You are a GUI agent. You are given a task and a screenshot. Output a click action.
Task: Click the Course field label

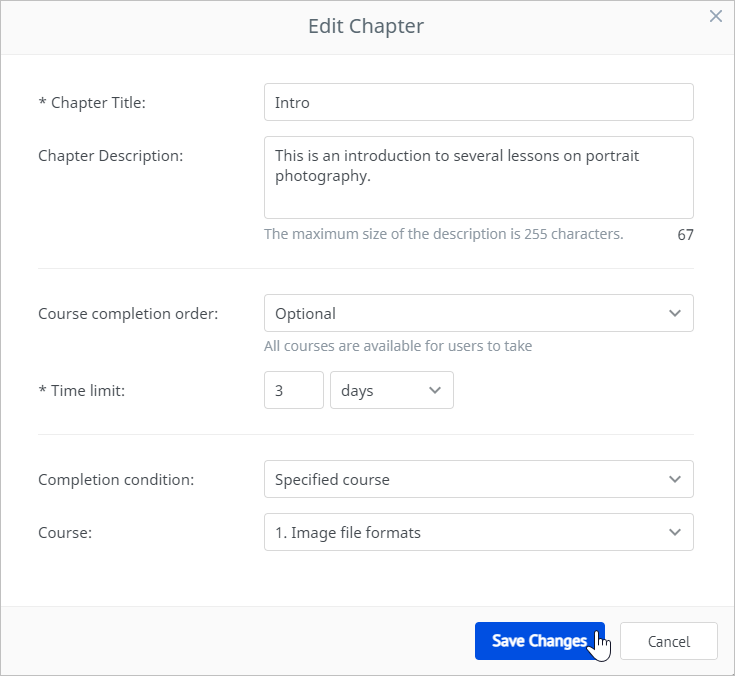point(65,533)
